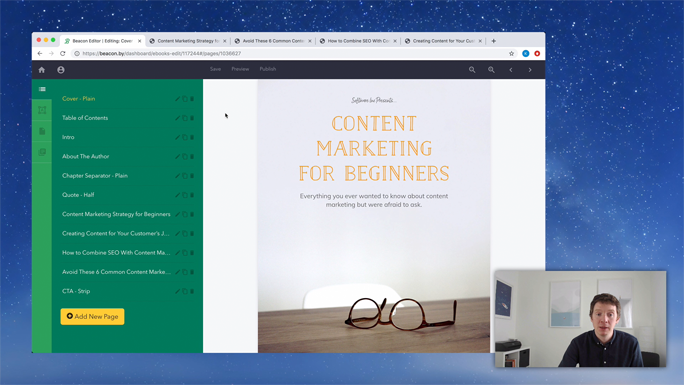This screenshot has height=385, width=684.
Task: Click Publish in the editor toolbar
Action: point(268,69)
